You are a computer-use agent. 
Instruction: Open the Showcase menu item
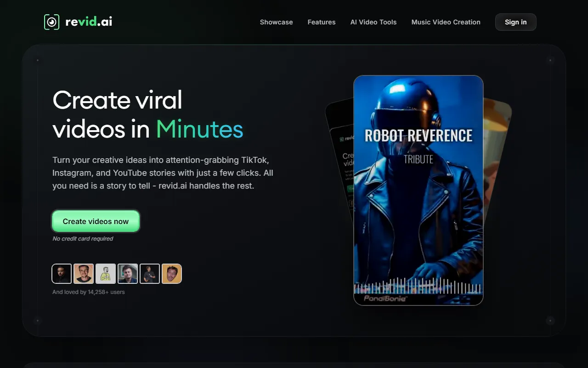tap(276, 22)
